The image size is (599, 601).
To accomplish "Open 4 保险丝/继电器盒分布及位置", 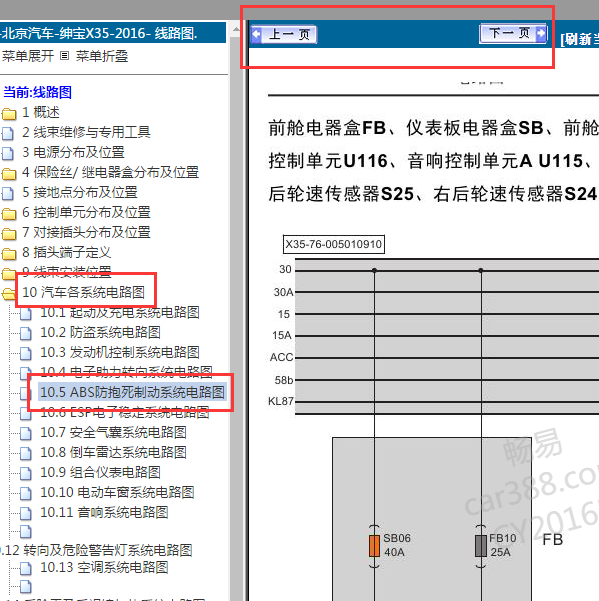I will click(110, 172).
